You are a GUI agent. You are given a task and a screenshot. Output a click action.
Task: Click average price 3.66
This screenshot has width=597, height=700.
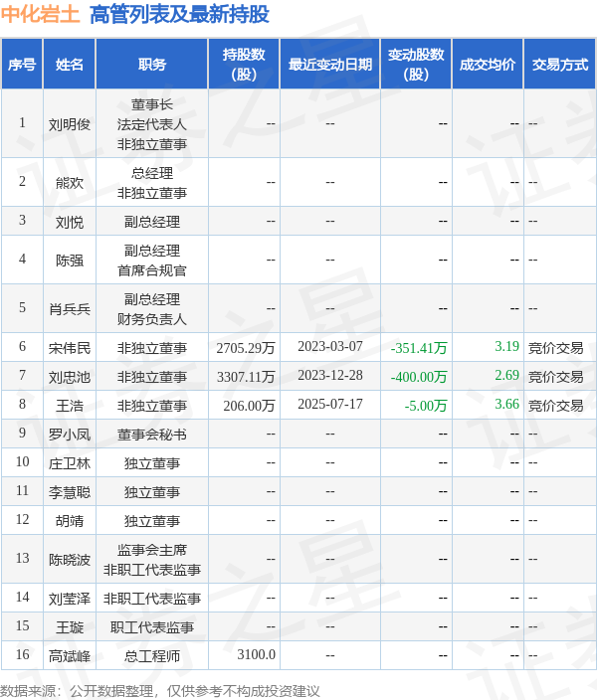click(x=506, y=404)
